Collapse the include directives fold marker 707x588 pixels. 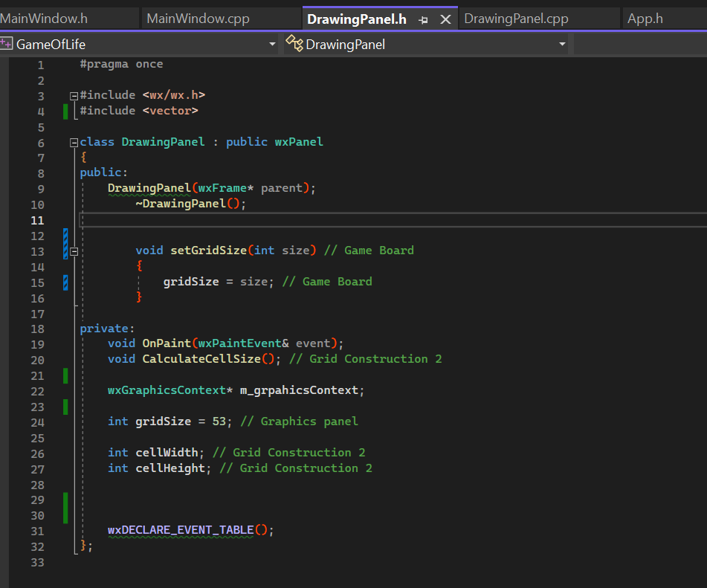72,95
